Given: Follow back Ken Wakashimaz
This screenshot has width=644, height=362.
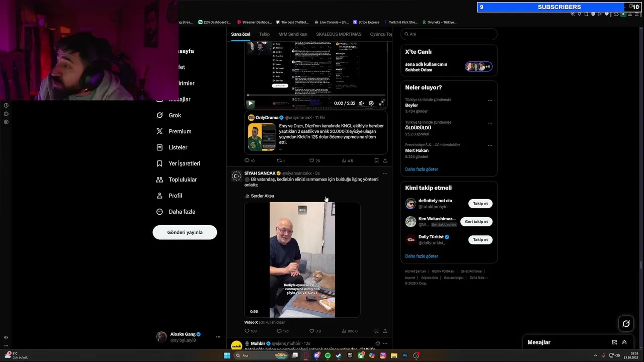Looking at the screenshot, I should [476, 222].
